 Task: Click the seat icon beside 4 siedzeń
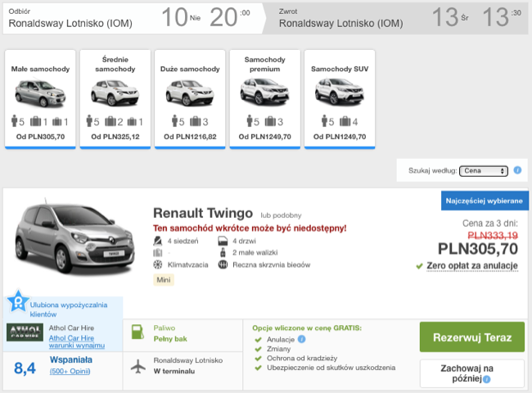click(x=157, y=241)
